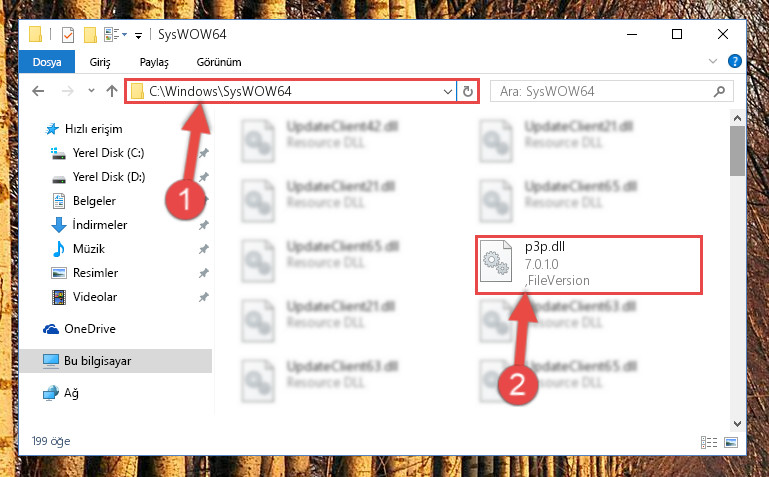769x477 pixels.
Task: Open the Paylaş ribbon tab
Action: (154, 62)
